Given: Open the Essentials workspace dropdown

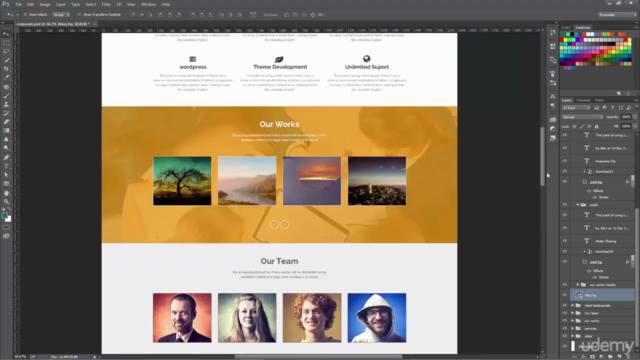Looking at the screenshot, I should 617,15.
